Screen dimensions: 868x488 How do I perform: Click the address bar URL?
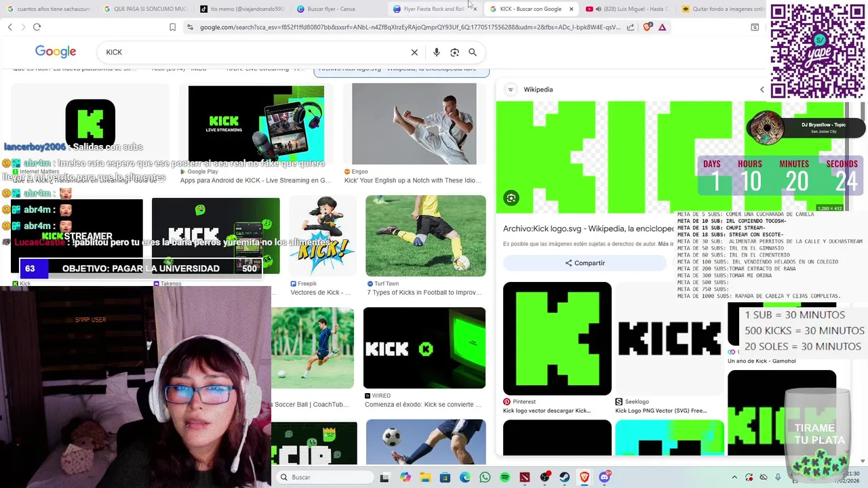(410, 27)
